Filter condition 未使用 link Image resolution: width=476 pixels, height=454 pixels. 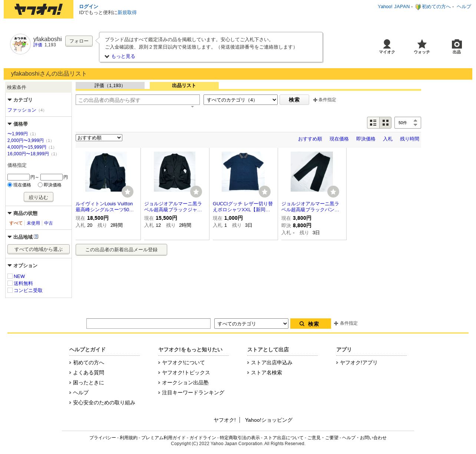pyautogui.click(x=33, y=223)
